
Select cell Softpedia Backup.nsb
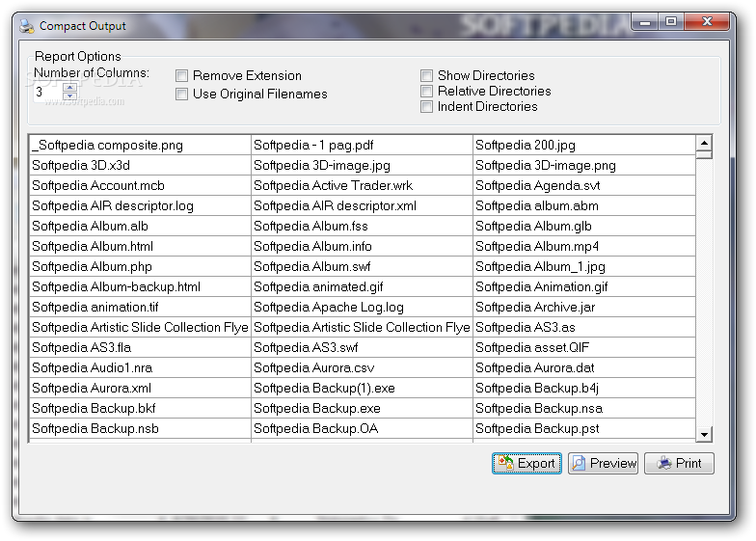140,428
